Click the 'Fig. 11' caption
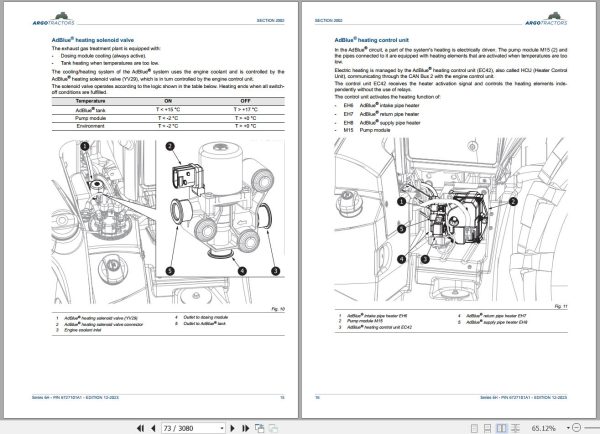 [x=561, y=306]
